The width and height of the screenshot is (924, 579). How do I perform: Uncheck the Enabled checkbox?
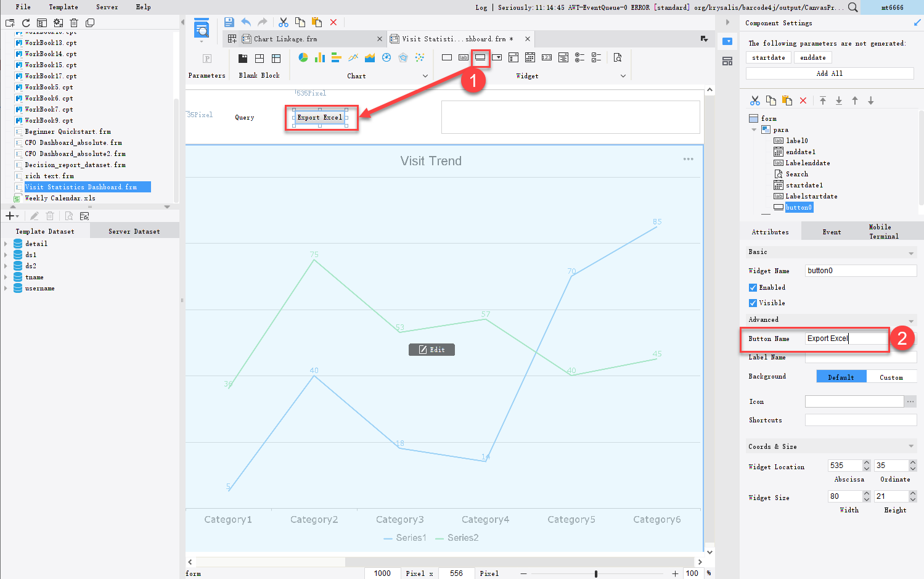[x=753, y=287]
